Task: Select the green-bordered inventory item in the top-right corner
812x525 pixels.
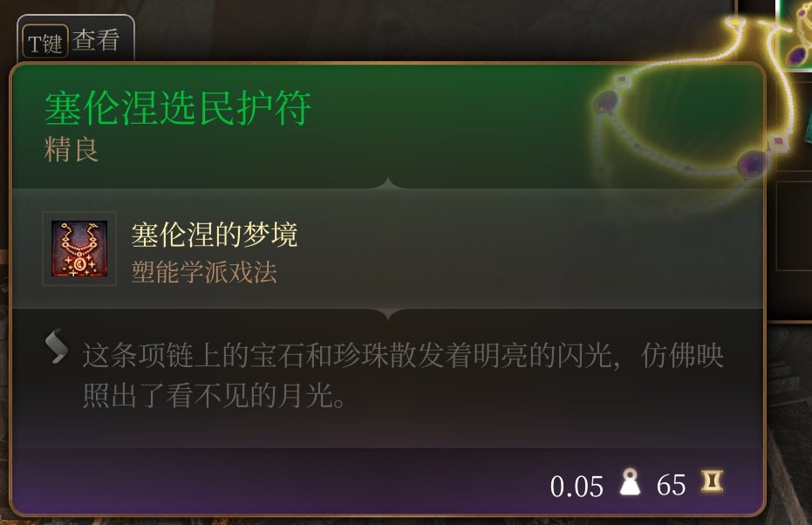Action: point(794,34)
